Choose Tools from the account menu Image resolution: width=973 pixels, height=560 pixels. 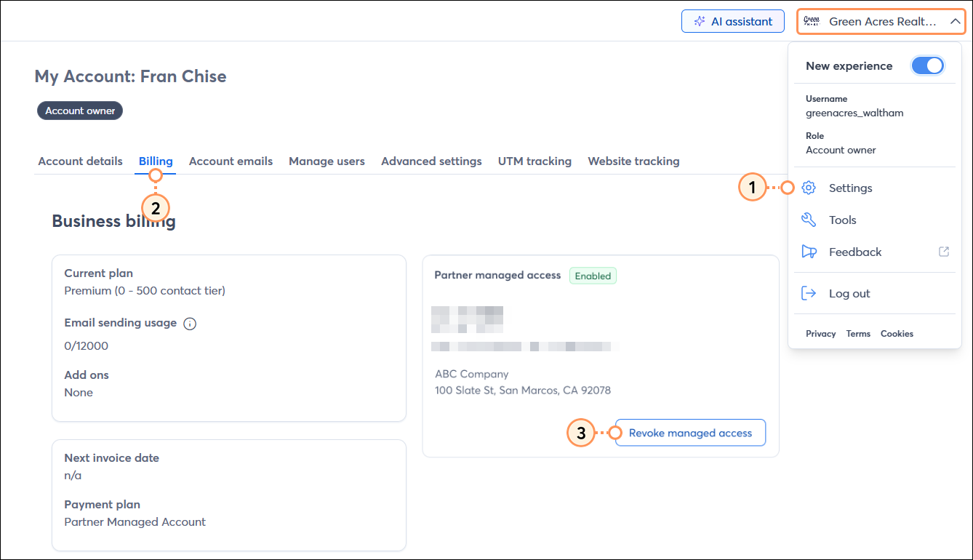point(843,220)
